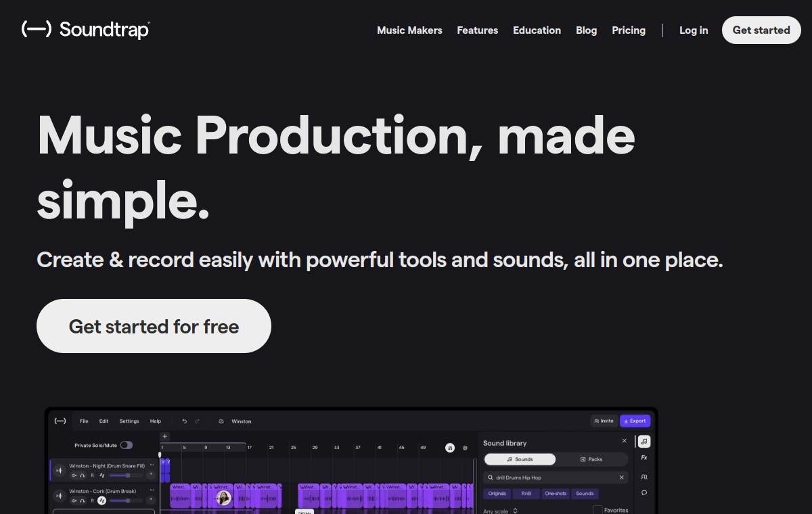Go to the Education page
812x514 pixels.
click(x=537, y=30)
